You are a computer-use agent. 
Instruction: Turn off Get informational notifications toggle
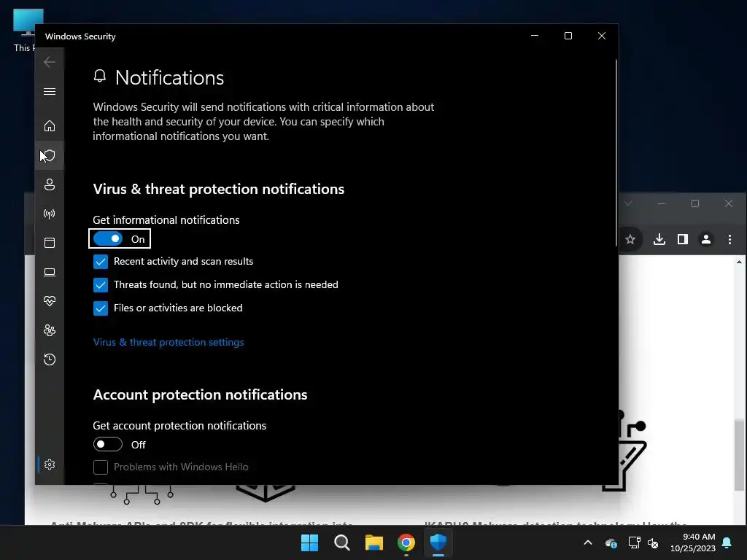click(108, 238)
